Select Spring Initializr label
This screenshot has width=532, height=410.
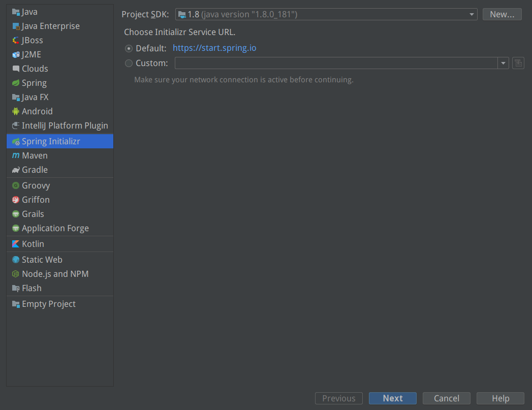click(x=51, y=142)
